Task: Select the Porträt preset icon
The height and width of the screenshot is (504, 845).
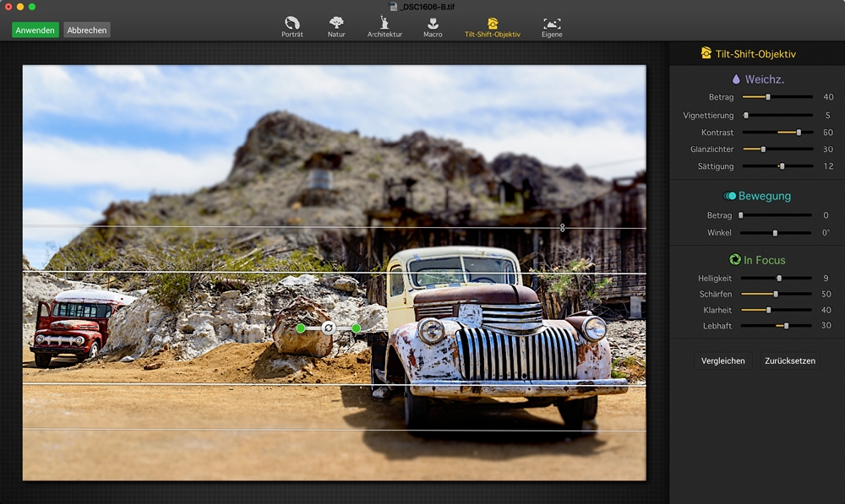Action: [x=292, y=23]
